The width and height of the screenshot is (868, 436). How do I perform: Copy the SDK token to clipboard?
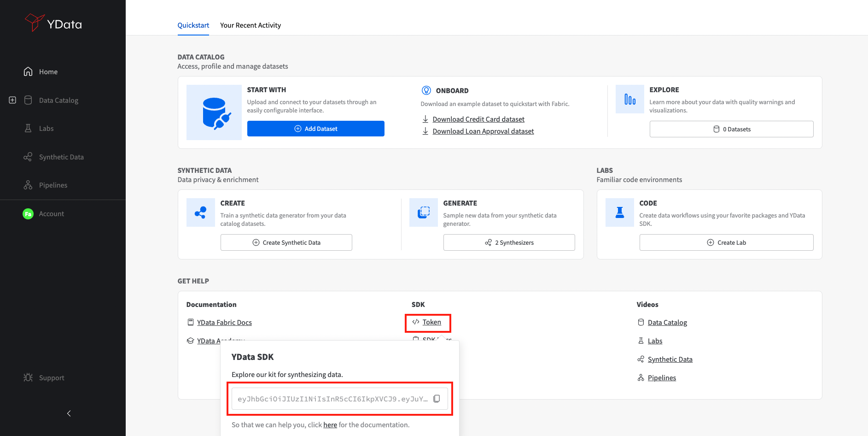pos(437,399)
